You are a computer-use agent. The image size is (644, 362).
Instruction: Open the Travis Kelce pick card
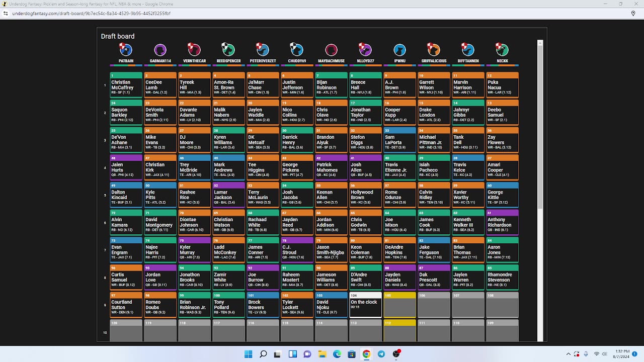[x=468, y=167]
